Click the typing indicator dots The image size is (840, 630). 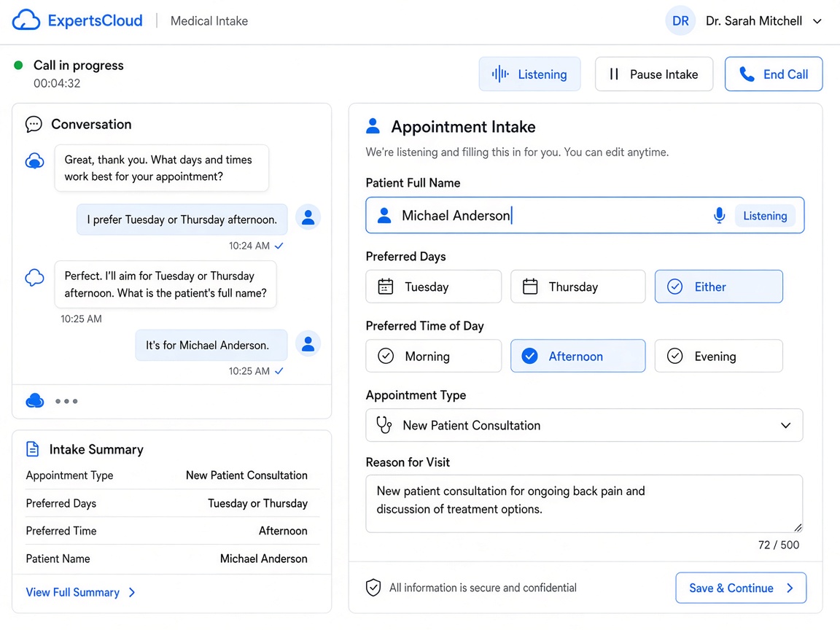(66, 401)
